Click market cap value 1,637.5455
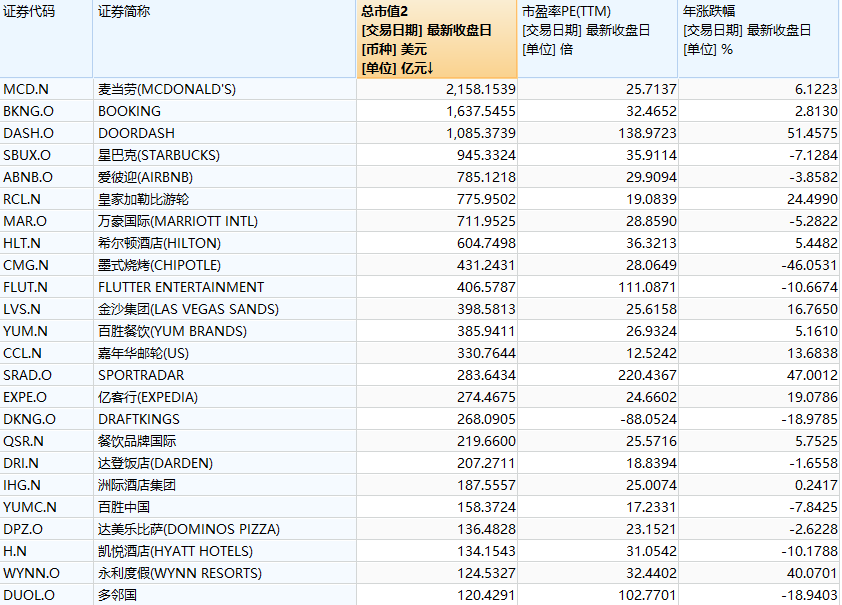Screen dimensions: 842x605 pos(481,111)
